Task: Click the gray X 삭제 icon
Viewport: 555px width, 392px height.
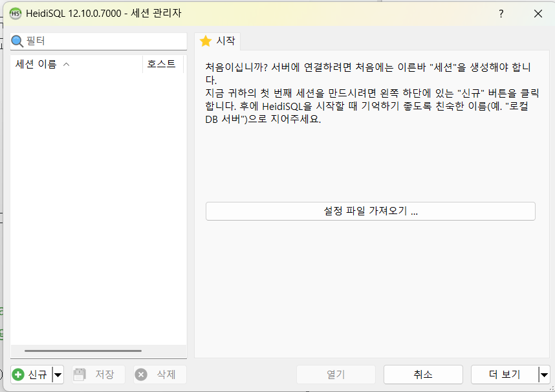Action: (141, 375)
